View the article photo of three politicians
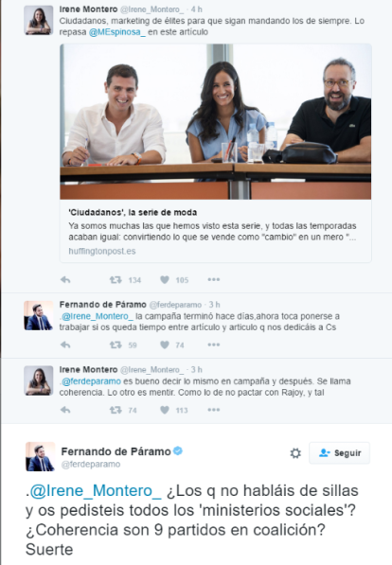 216,122
